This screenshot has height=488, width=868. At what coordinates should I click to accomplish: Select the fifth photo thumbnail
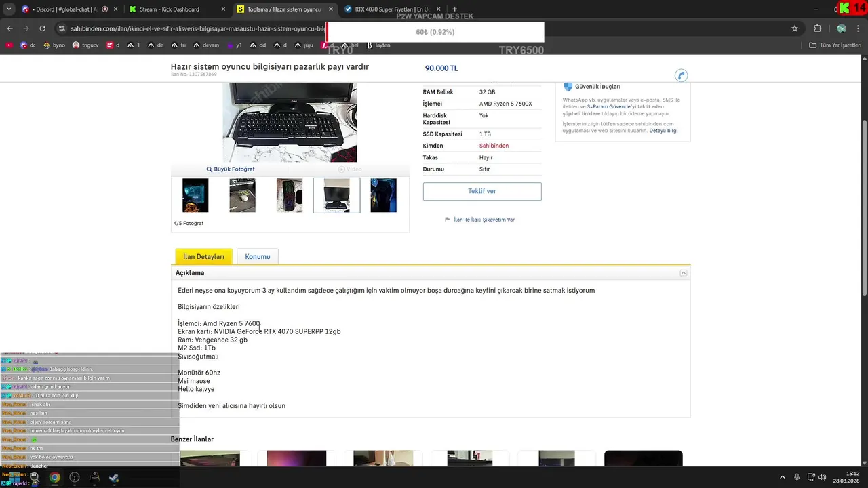(383, 195)
